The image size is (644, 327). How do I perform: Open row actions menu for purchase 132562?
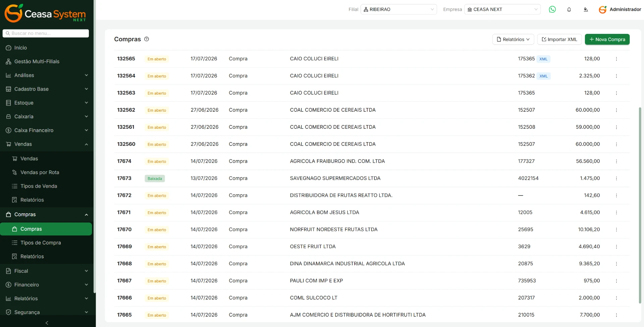click(x=616, y=110)
